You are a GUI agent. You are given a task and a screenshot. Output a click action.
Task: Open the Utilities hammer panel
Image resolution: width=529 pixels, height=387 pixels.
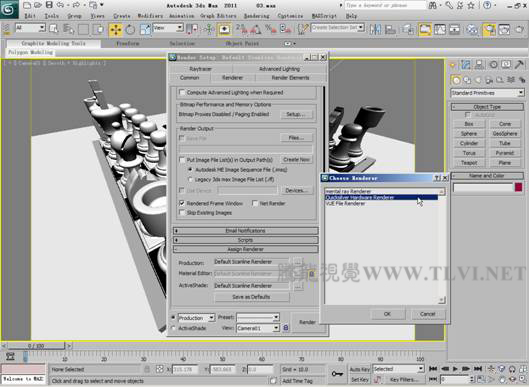click(519, 64)
